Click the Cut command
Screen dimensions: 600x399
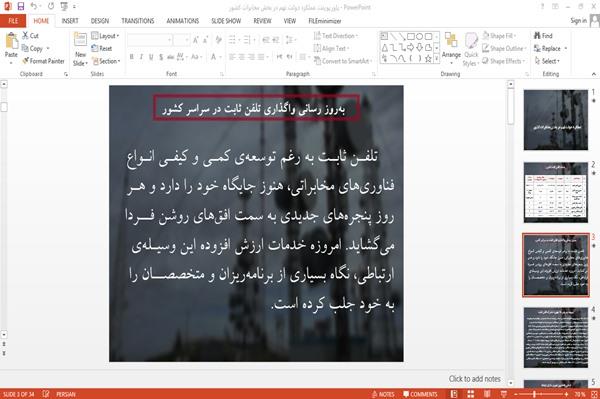point(30,36)
